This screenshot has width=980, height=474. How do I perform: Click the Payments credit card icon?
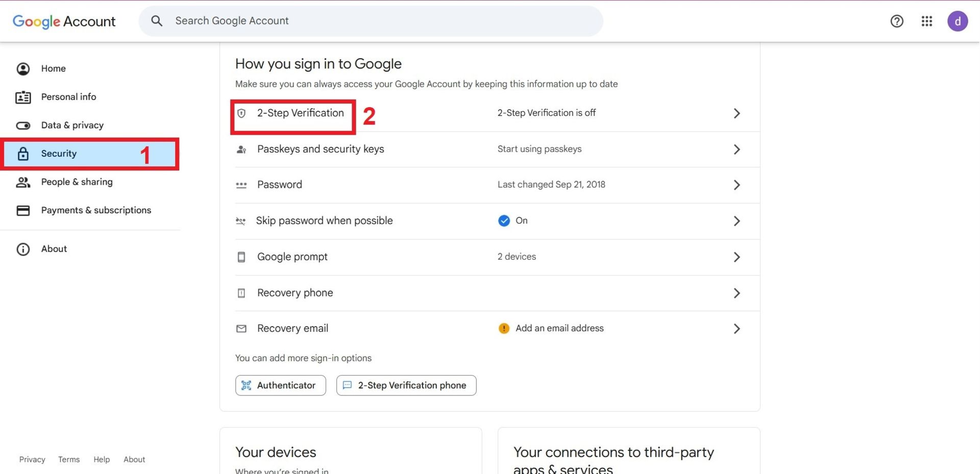pyautogui.click(x=23, y=210)
